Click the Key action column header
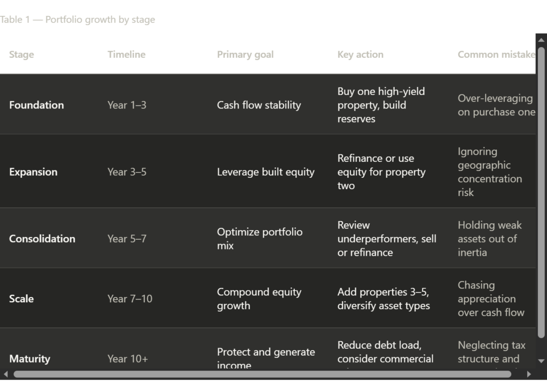Viewport: 547px width, 392px height. pos(361,54)
